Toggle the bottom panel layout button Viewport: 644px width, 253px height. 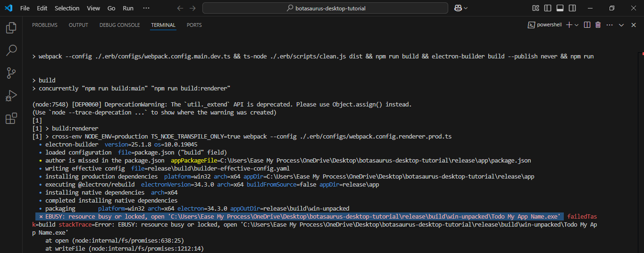560,8
